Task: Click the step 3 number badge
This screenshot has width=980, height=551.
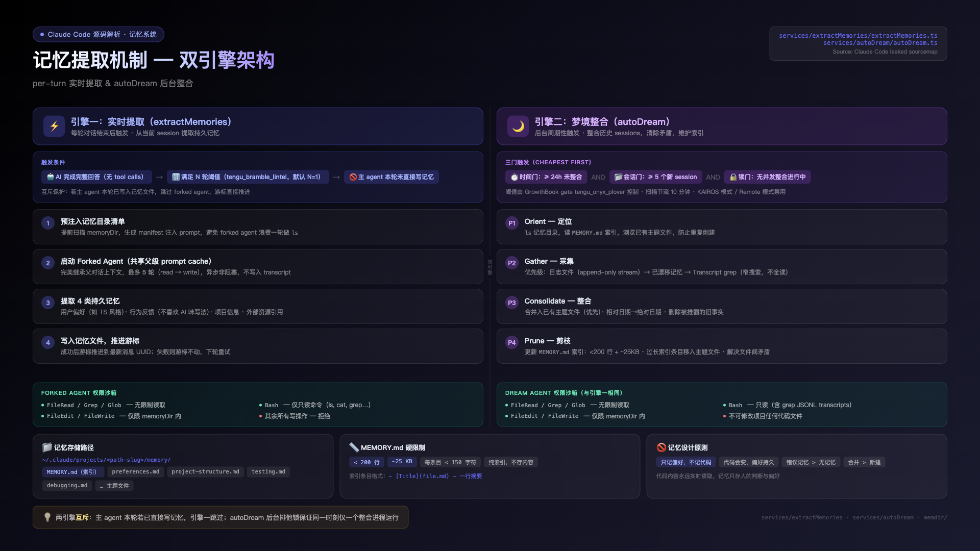Action: click(48, 303)
